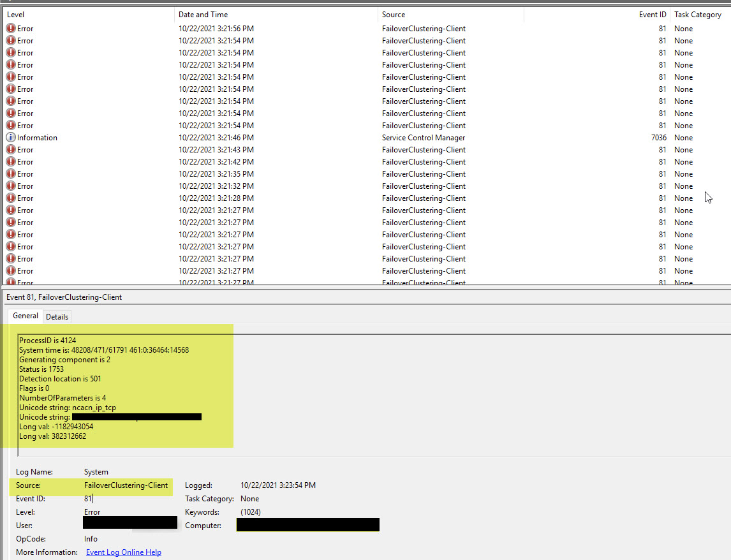Click the error icon on the 3:21:56 PM event
Image resolution: width=731 pixels, height=560 pixels.
(x=10, y=28)
